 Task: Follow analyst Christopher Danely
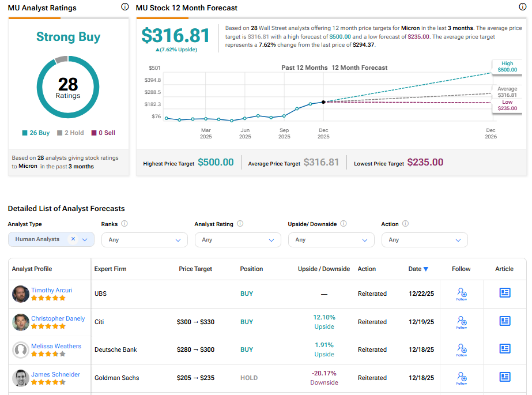[461, 322]
